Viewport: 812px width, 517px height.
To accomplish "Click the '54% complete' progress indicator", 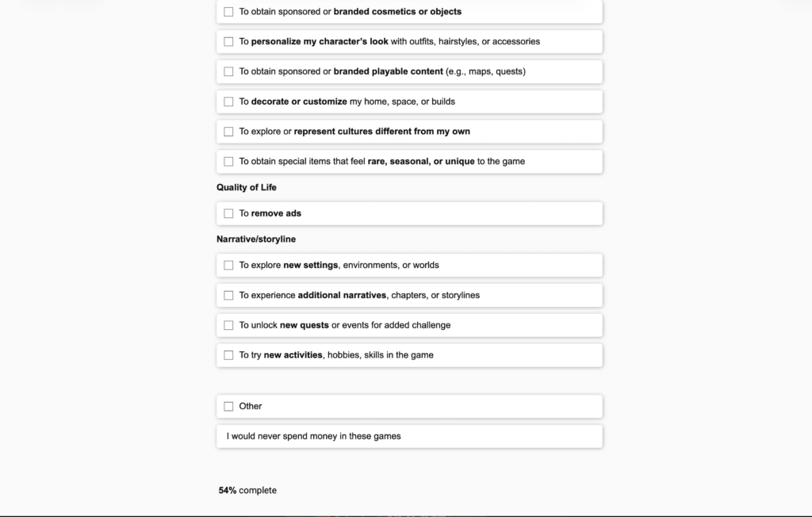I will [247, 491].
